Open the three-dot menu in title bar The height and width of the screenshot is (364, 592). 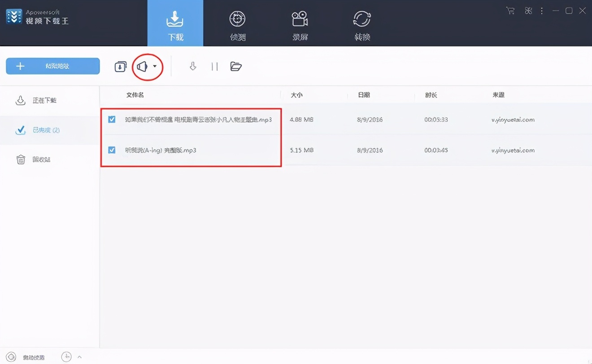click(542, 10)
